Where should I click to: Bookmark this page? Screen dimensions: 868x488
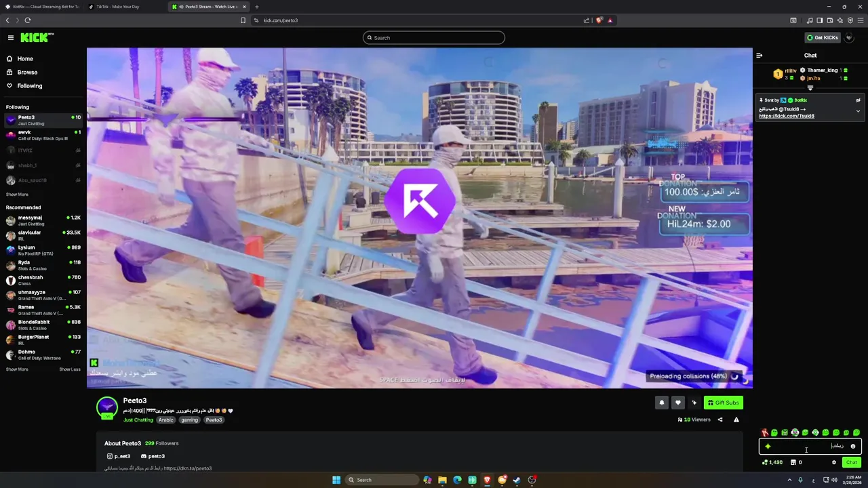(x=243, y=20)
